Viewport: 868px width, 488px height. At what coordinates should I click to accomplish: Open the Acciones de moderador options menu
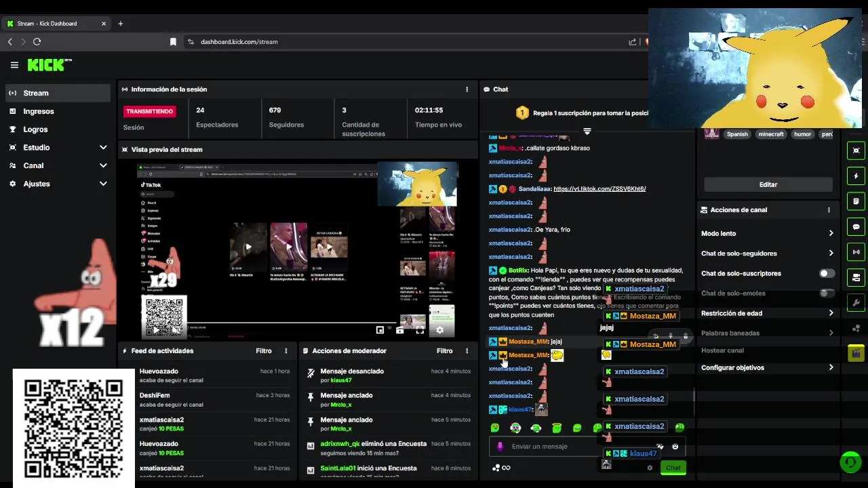click(467, 351)
